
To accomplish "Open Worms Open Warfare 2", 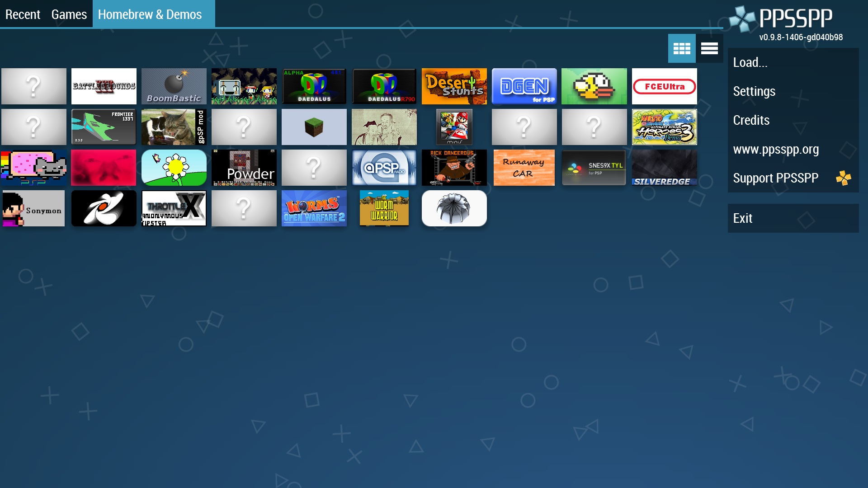I will (x=314, y=208).
